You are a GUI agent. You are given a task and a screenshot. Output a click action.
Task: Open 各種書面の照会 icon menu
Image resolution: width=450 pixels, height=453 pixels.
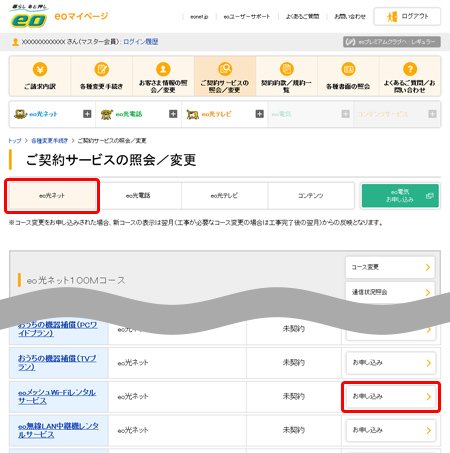click(x=348, y=76)
